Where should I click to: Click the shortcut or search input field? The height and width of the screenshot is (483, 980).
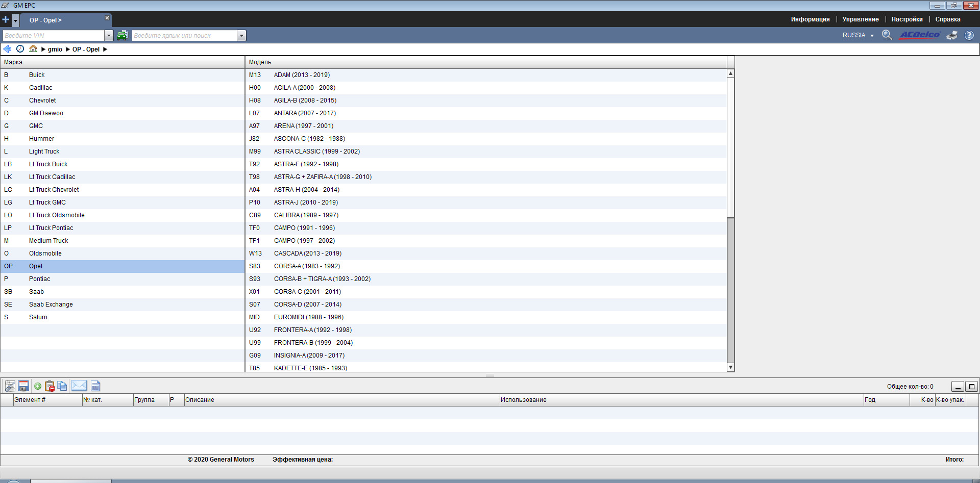(x=185, y=35)
